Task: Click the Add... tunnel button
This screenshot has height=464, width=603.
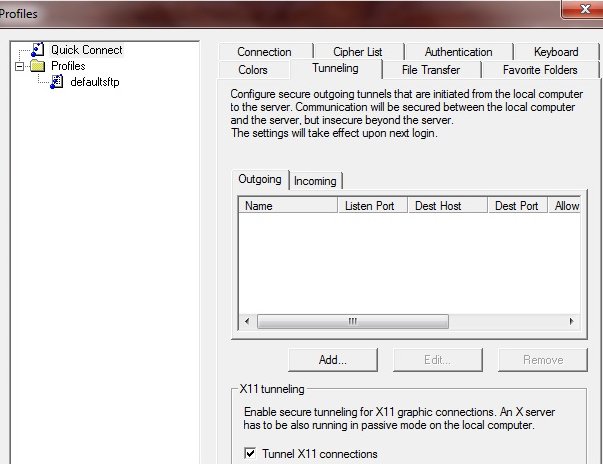Action: 333,360
